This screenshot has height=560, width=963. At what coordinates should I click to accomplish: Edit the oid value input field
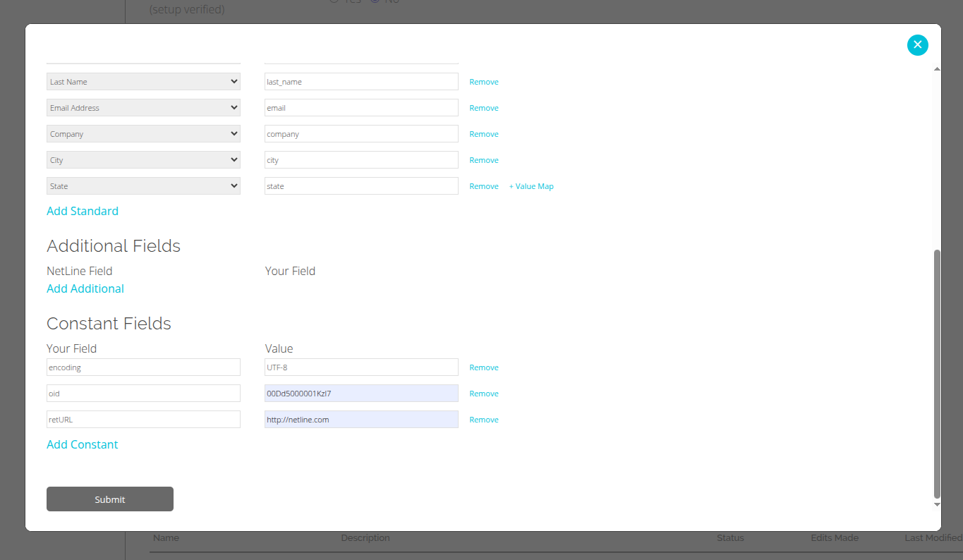coord(361,394)
